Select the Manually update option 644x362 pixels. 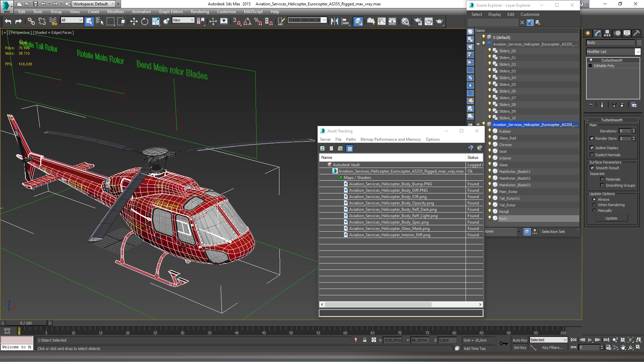[594, 210]
